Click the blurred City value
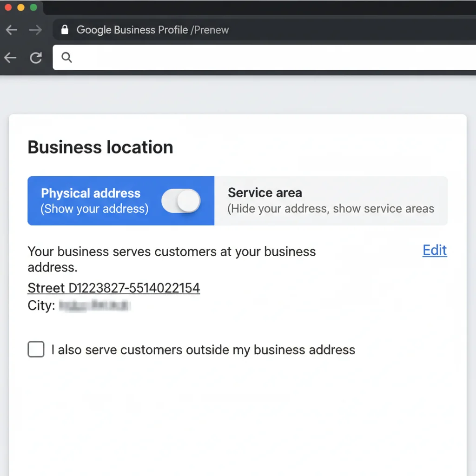The image size is (476, 476). click(95, 305)
